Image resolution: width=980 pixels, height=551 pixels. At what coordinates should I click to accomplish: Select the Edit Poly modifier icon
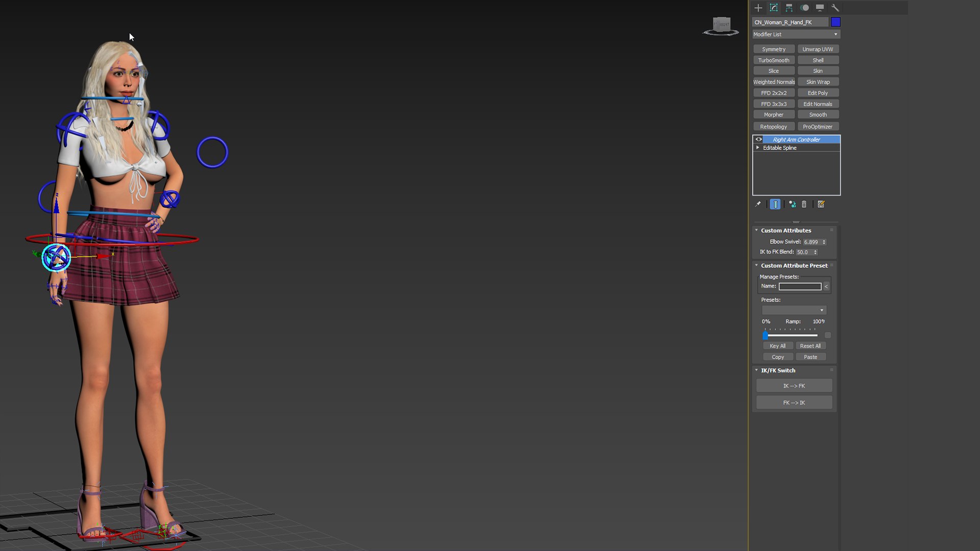tap(818, 92)
